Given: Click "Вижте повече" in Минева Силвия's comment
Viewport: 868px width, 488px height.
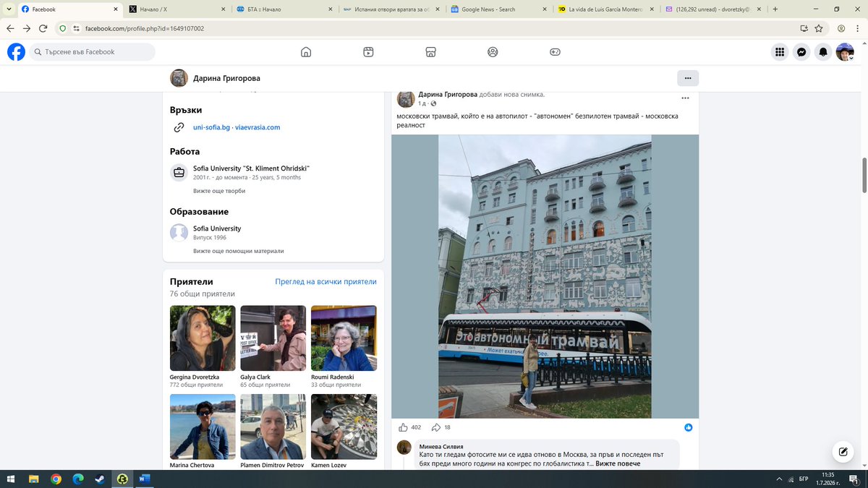Looking at the screenshot, I should (618, 463).
